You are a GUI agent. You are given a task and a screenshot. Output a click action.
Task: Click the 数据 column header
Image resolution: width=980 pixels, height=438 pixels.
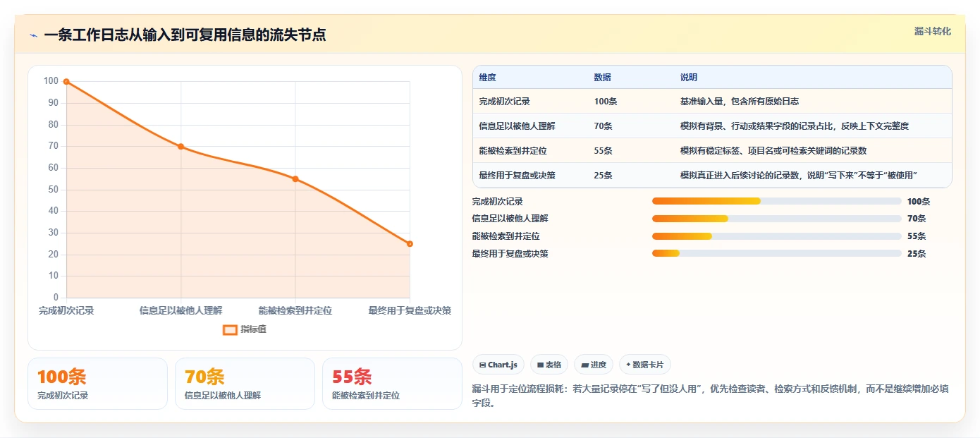(x=603, y=78)
